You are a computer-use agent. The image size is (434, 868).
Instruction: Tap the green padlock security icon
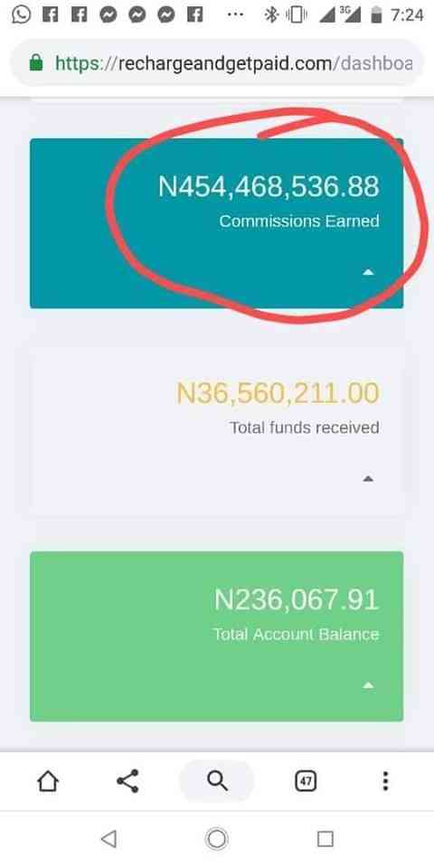click(x=36, y=62)
